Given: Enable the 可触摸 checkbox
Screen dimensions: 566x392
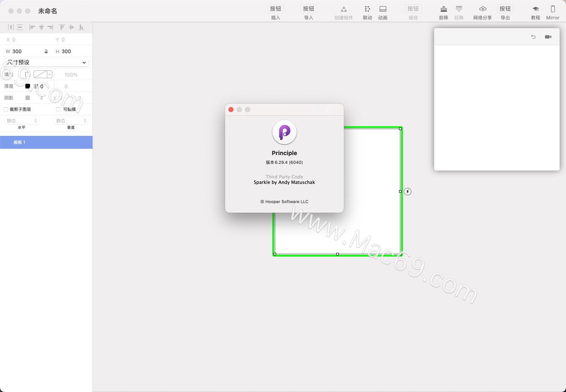Looking at the screenshot, I should 58,109.
